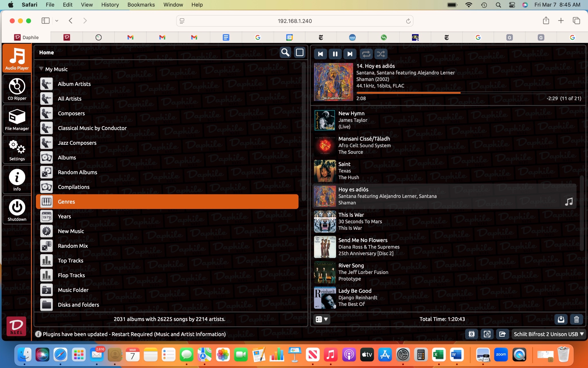Image resolution: width=588 pixels, height=368 pixels.
Task: Open the Safari Share button
Action: click(x=546, y=21)
